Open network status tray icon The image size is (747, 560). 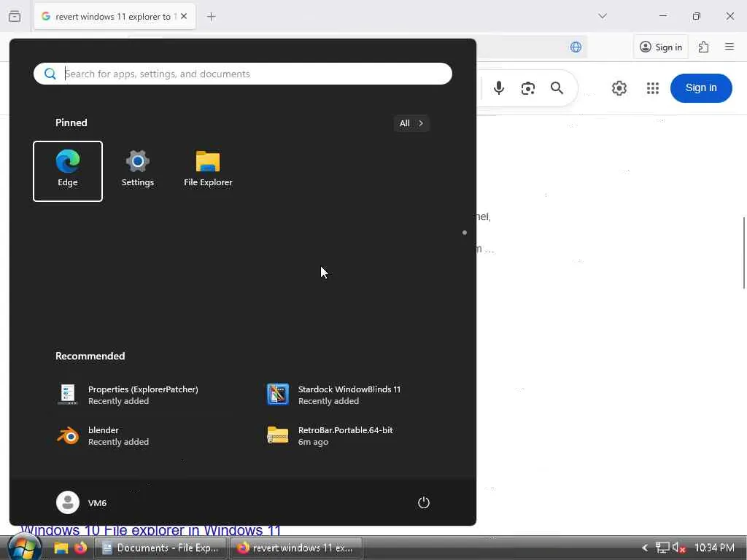(662, 548)
